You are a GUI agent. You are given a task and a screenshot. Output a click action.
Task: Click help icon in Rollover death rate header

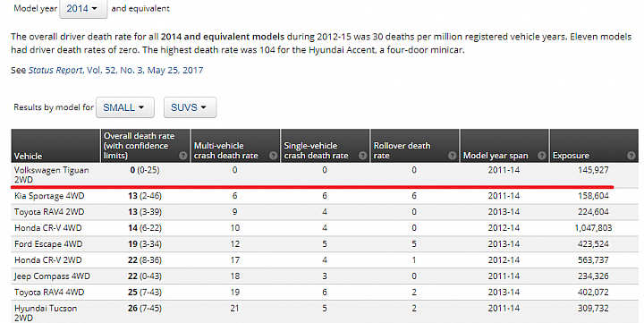(453, 156)
